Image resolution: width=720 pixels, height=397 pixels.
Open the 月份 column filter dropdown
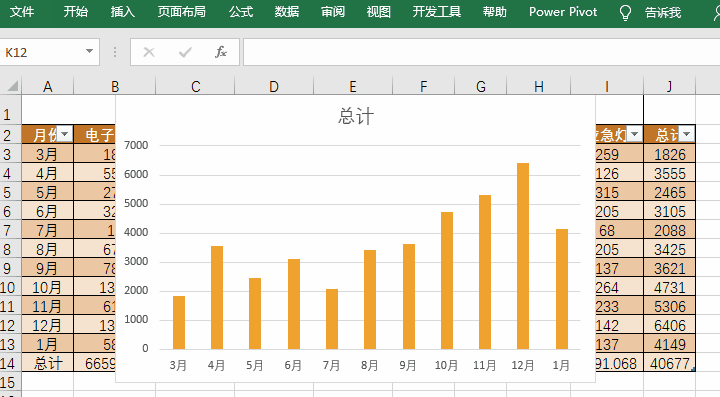pyautogui.click(x=65, y=134)
